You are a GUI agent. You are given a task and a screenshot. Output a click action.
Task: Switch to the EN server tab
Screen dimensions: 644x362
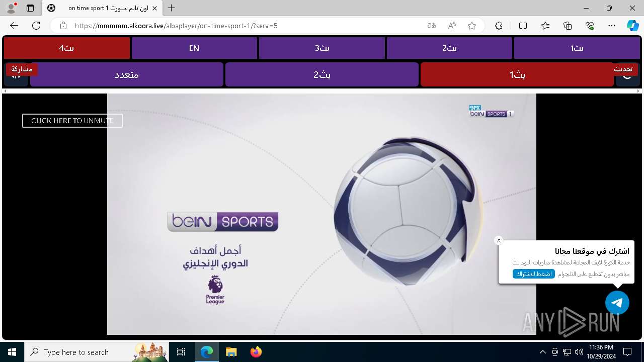pyautogui.click(x=194, y=48)
